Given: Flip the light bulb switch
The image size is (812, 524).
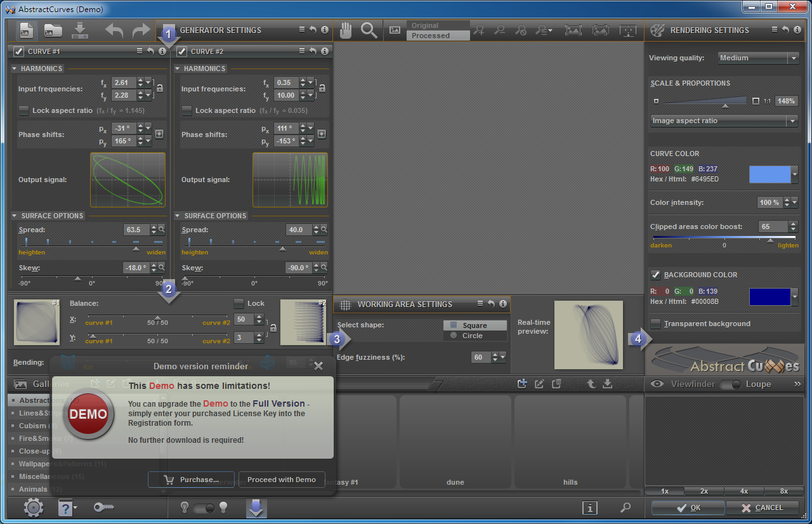Looking at the screenshot, I should (x=204, y=508).
